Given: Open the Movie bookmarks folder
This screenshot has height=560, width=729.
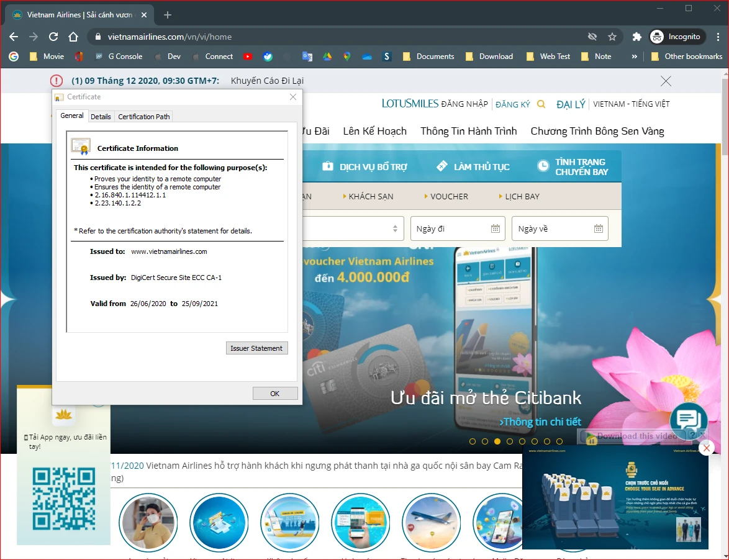Looking at the screenshot, I should [x=47, y=56].
